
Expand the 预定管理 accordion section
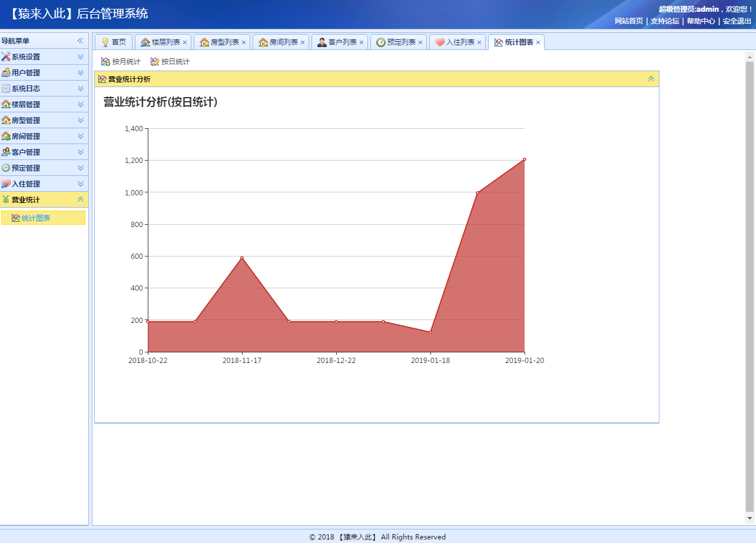pyautogui.click(x=81, y=168)
